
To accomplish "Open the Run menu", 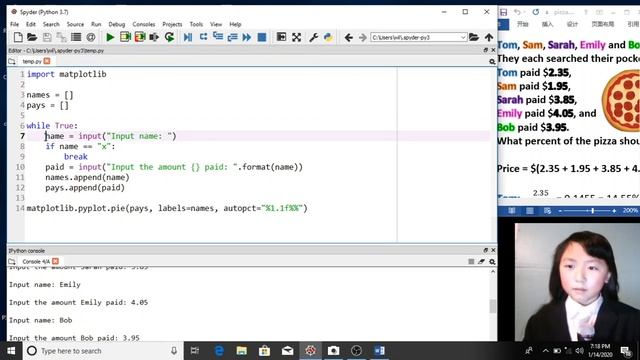I will pos(96,24).
